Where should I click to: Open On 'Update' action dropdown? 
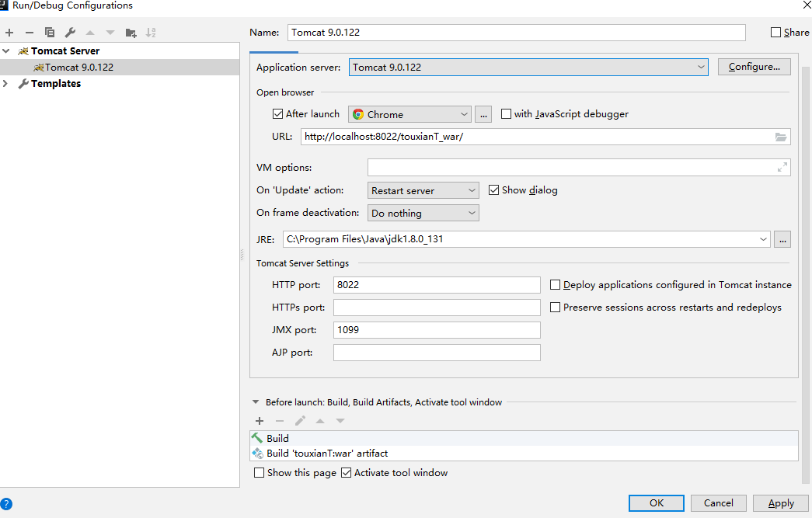[423, 190]
